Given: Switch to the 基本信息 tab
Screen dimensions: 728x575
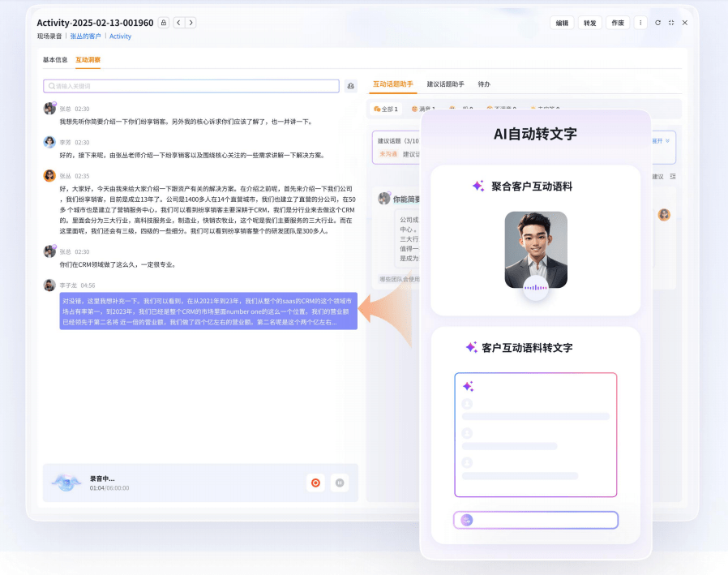Looking at the screenshot, I should pyautogui.click(x=55, y=60).
